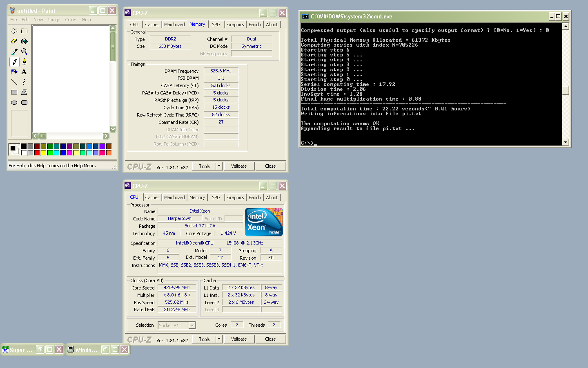Activate the Airbrush spray tool
This screenshot has height=368, width=588.
click(x=14, y=72)
